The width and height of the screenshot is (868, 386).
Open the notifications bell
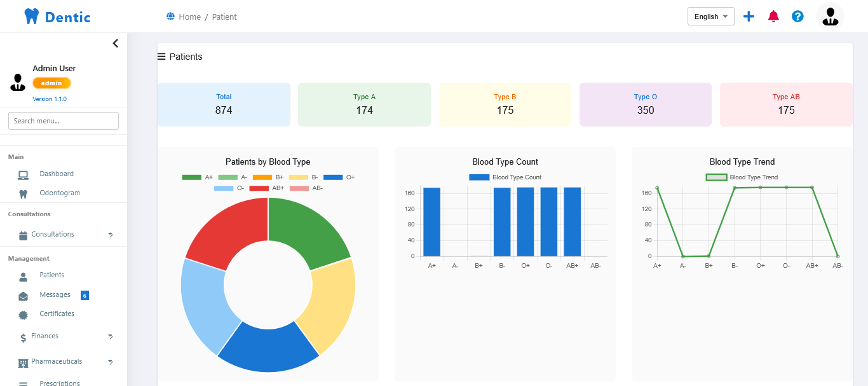[773, 16]
